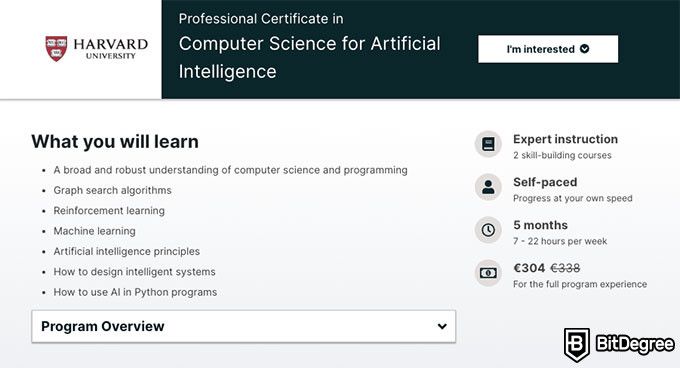Image resolution: width=680 pixels, height=368 pixels.
Task: Click the struck-through €338 original price
Action: pyautogui.click(x=565, y=268)
